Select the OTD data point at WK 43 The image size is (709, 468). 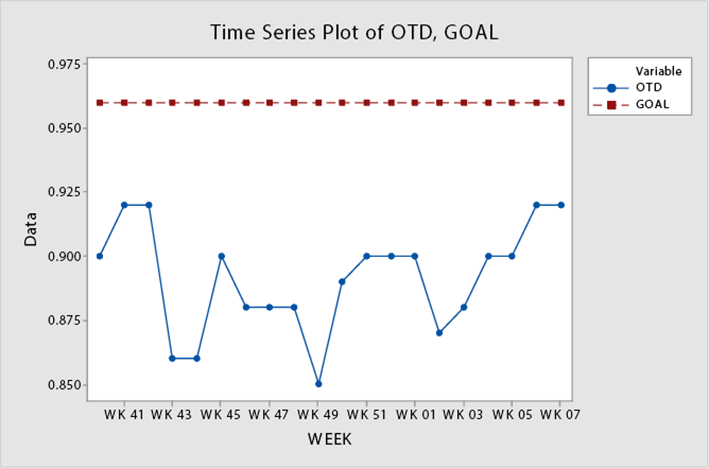tap(172, 358)
